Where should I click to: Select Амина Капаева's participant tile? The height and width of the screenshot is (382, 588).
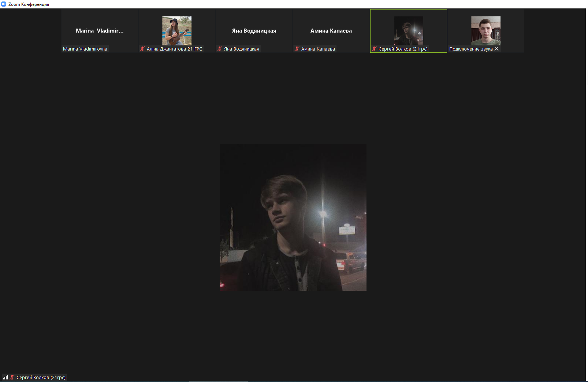click(331, 31)
